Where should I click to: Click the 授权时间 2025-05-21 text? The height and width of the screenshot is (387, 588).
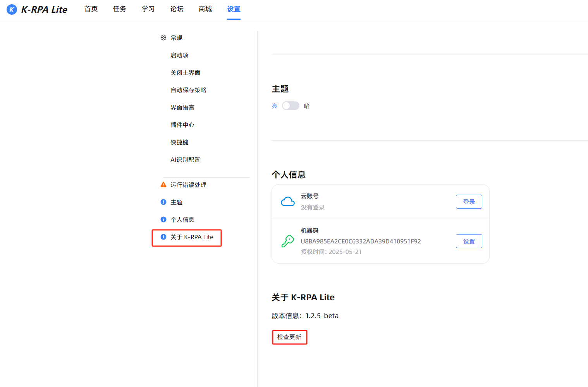click(x=331, y=252)
